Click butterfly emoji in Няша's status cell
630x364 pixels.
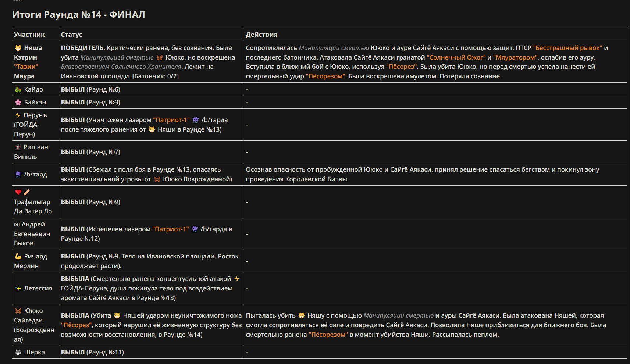159,57
